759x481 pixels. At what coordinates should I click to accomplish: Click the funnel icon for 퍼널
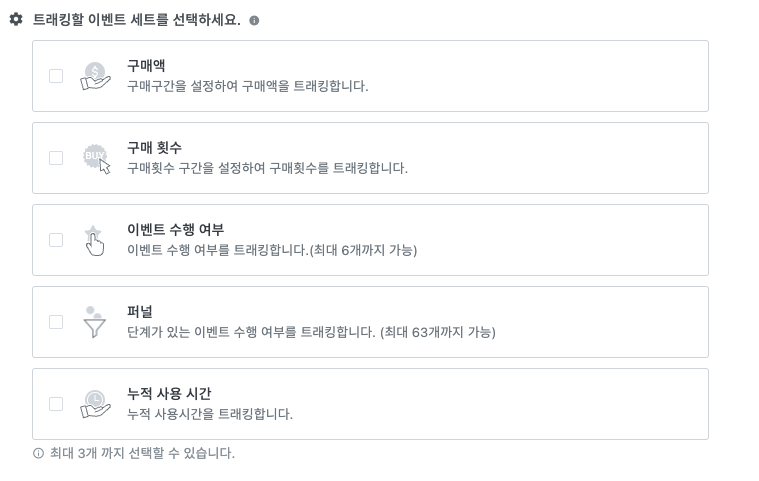94,322
